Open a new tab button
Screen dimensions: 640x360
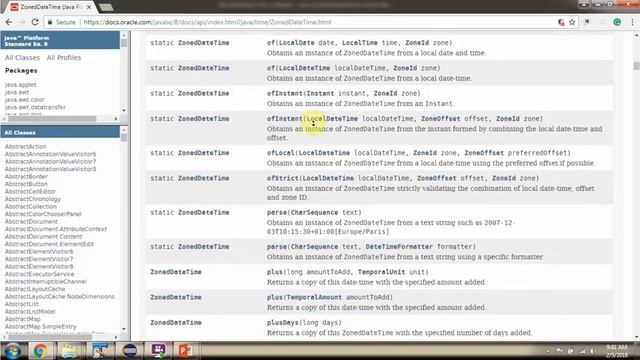pyautogui.click(x=106, y=7)
